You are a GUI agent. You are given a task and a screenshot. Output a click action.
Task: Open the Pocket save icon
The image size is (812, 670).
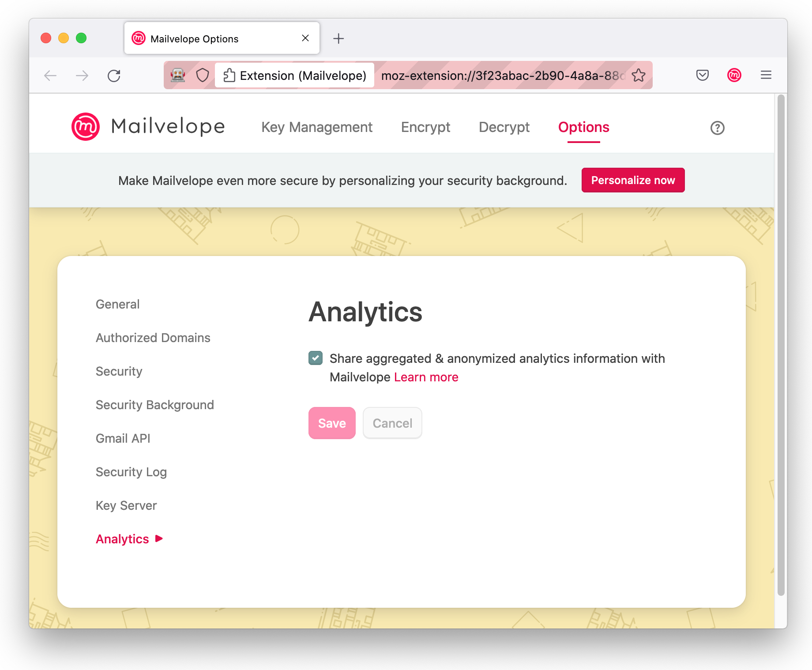[x=702, y=75]
